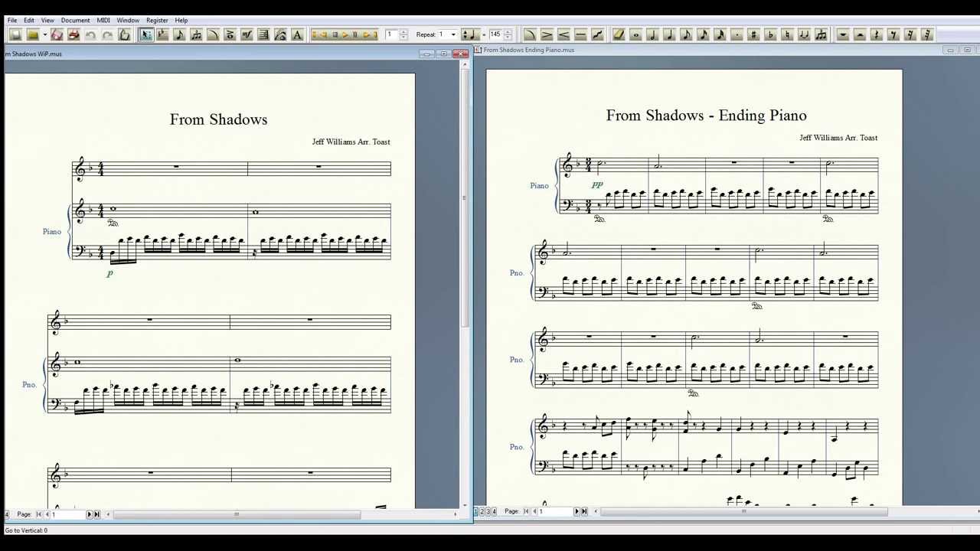Select the Hand Grabber tool

point(124,34)
